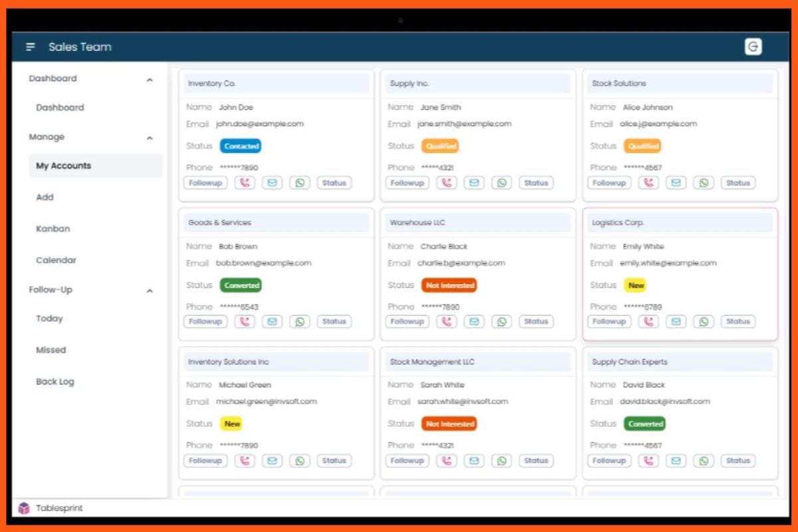Image resolution: width=798 pixels, height=532 pixels.
Task: Click the Sales Team title in header
Action: pyautogui.click(x=80, y=47)
